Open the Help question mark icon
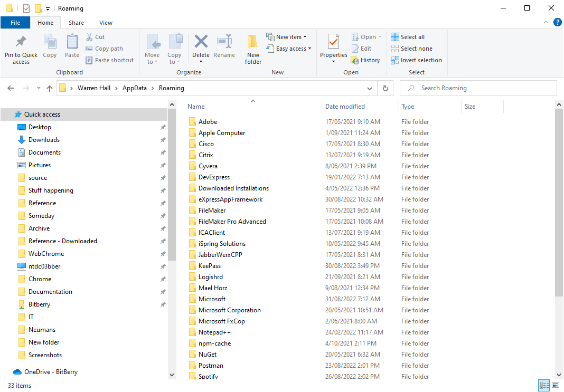 point(557,22)
